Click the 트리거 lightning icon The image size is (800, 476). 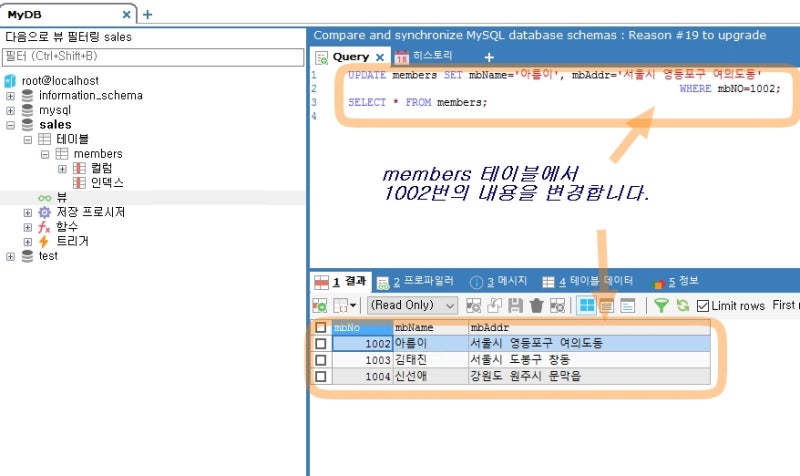point(44,241)
